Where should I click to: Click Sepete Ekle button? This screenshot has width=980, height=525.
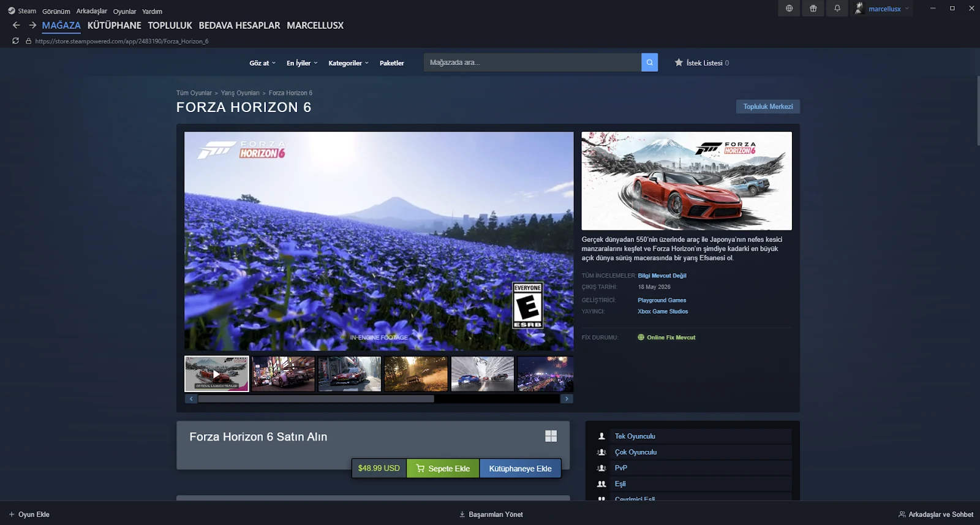[443, 469]
